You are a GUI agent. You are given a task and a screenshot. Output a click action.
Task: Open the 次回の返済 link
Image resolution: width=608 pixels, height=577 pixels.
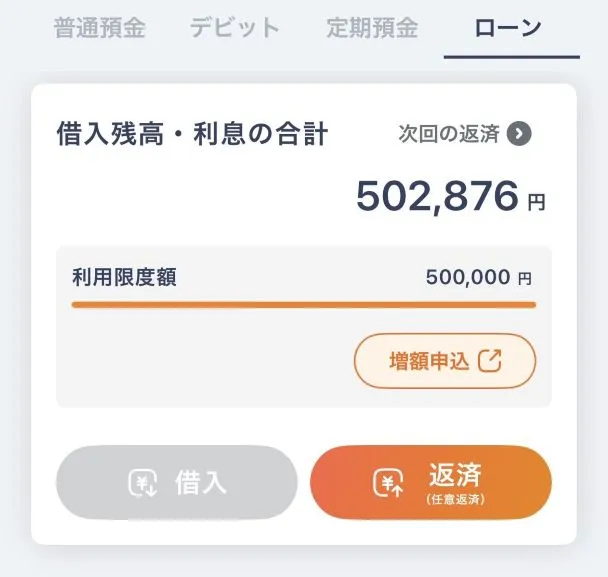click(x=448, y=134)
